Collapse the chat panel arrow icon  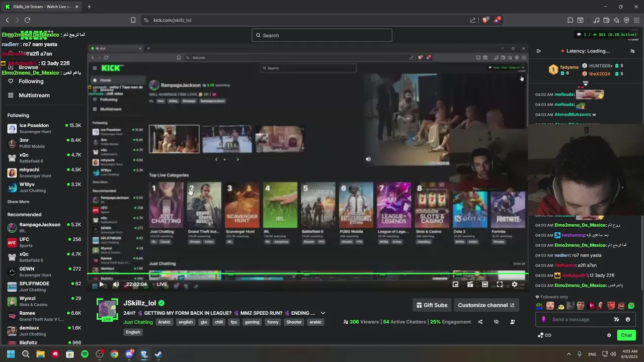pos(538,51)
